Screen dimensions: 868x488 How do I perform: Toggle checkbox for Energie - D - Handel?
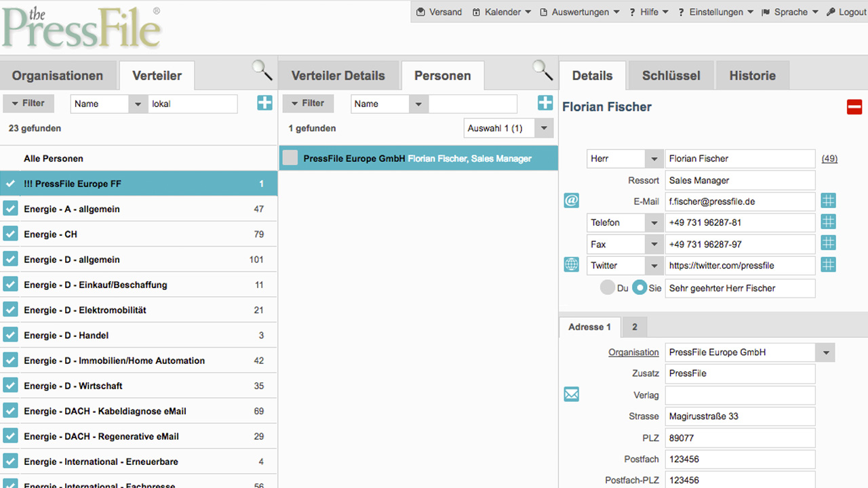[x=10, y=335]
